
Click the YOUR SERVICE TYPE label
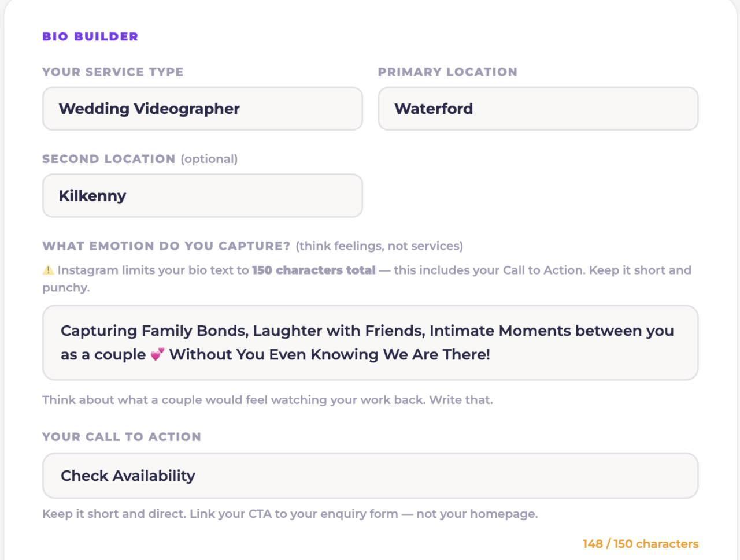pyautogui.click(x=113, y=72)
